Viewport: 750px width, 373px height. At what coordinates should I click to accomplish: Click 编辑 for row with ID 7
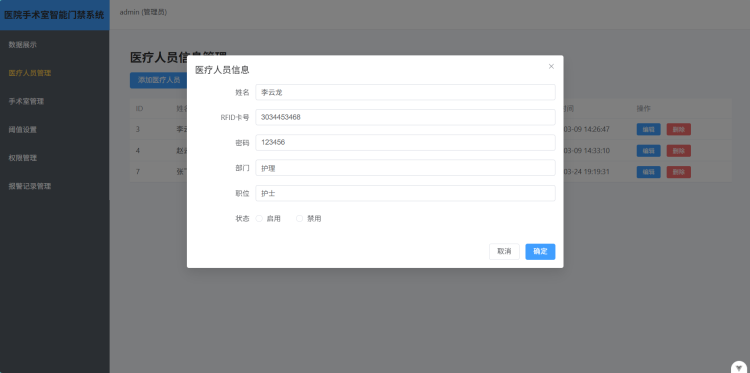[x=648, y=172]
